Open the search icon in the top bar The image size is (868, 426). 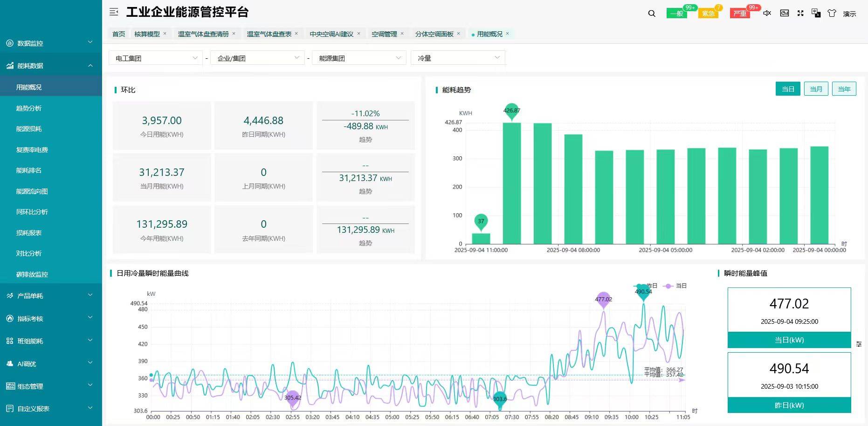click(651, 14)
